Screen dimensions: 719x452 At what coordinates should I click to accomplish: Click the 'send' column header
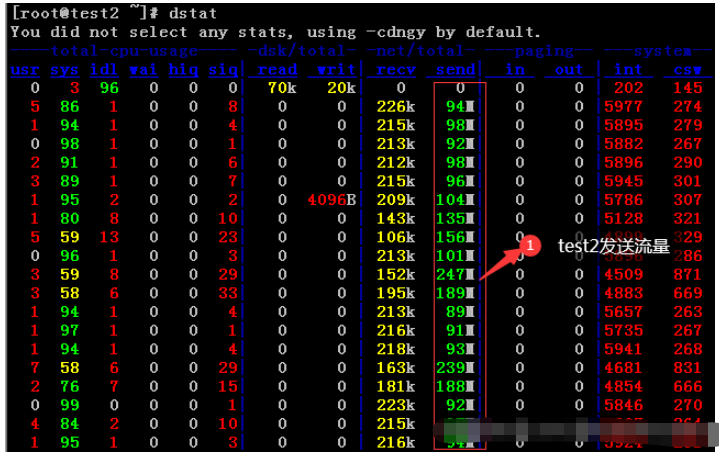click(455, 70)
